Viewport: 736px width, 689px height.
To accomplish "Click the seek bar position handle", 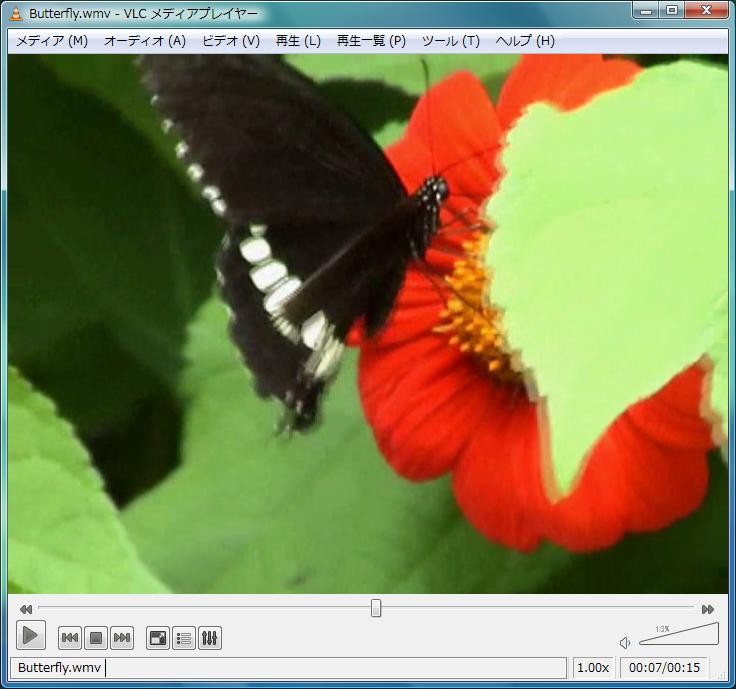I will tap(376, 608).
